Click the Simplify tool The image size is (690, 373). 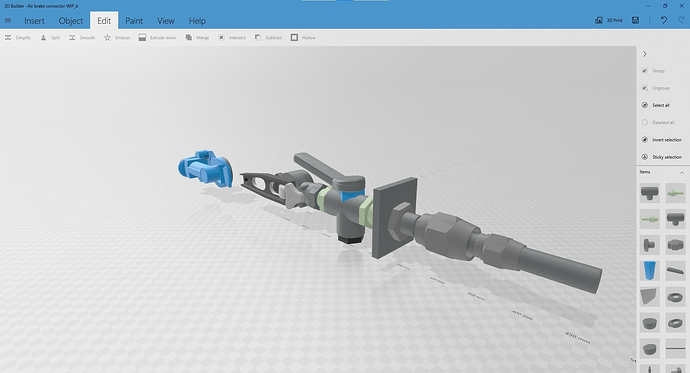pos(18,38)
